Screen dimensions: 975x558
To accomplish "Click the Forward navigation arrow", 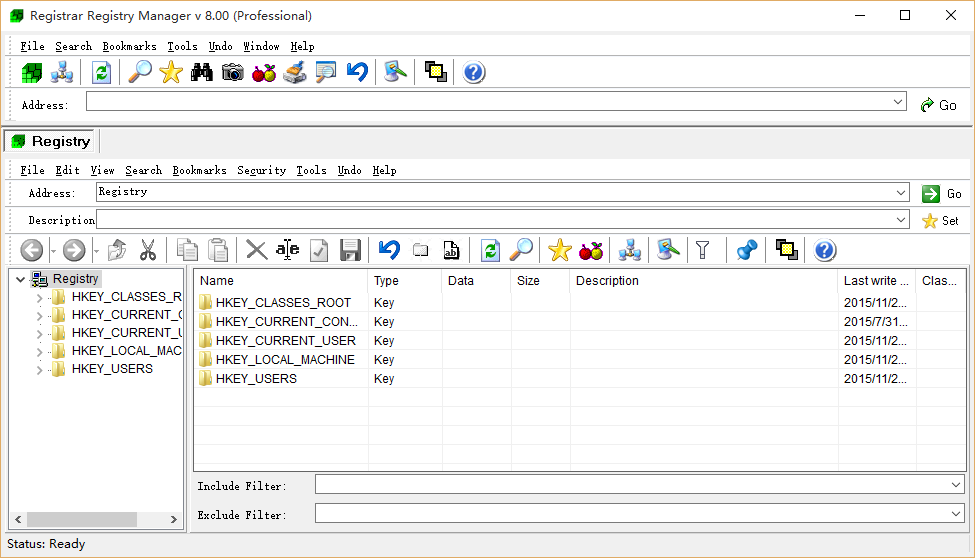I will click(74, 250).
